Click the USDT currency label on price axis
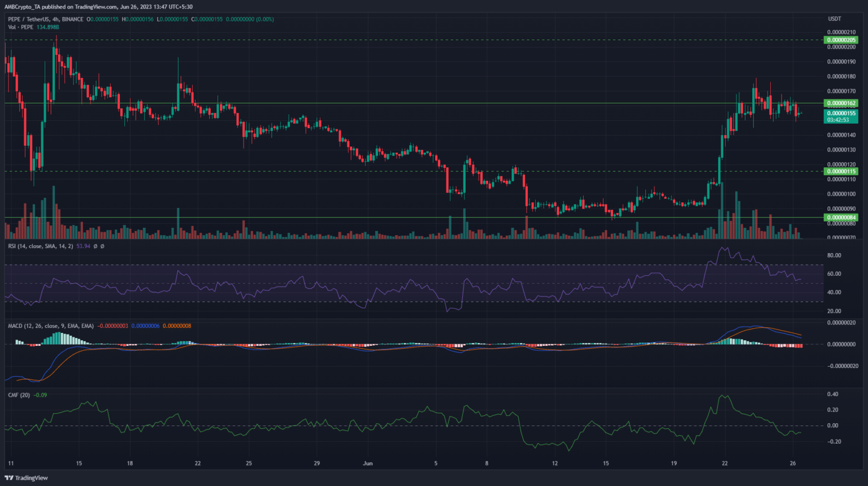This screenshot has height=486, width=868. (x=835, y=19)
